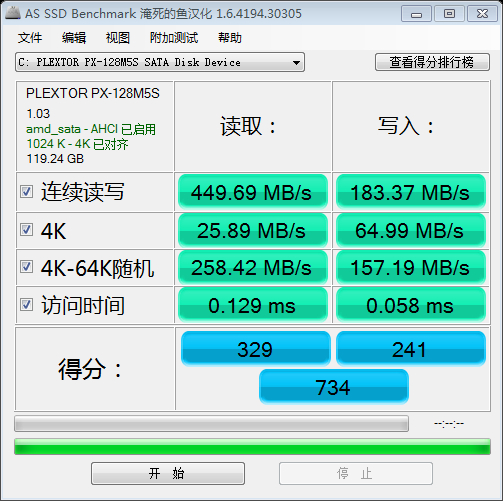
Task: Open the 帮助 menu
Action: click(230, 38)
